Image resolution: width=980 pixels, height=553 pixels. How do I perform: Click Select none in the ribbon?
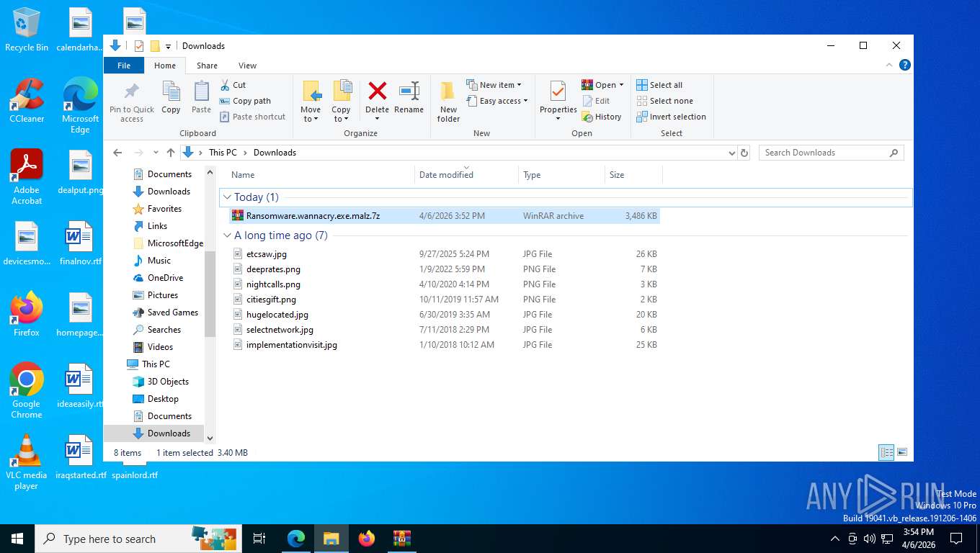coord(664,101)
